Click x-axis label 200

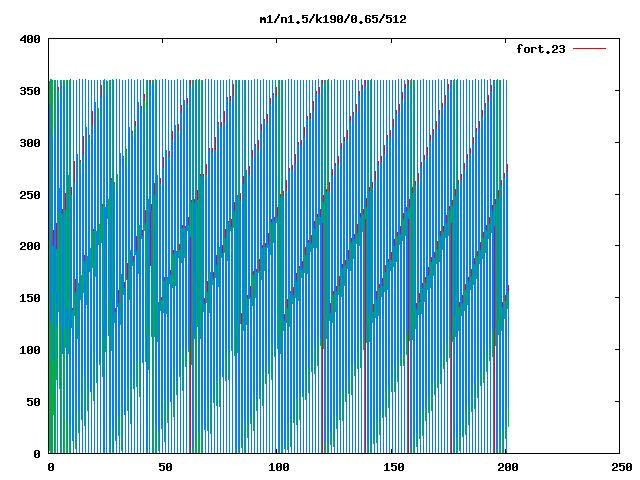507,467
